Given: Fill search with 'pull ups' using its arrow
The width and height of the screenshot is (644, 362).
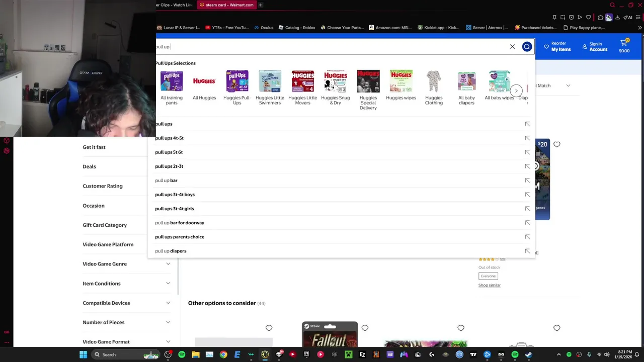Looking at the screenshot, I should coord(527,124).
